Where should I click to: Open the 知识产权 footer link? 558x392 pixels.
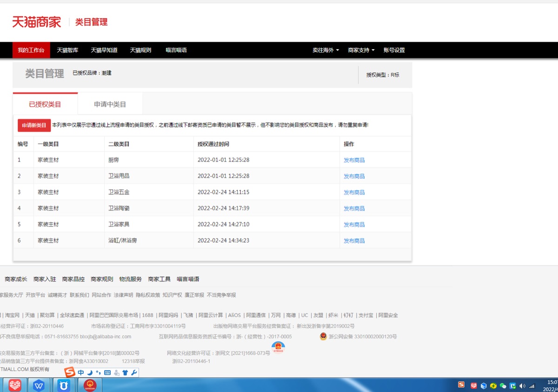click(173, 295)
